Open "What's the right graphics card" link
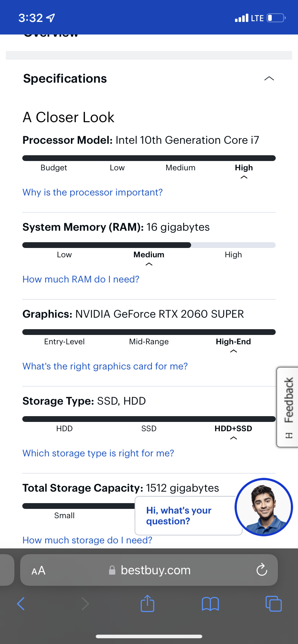 pos(105,366)
